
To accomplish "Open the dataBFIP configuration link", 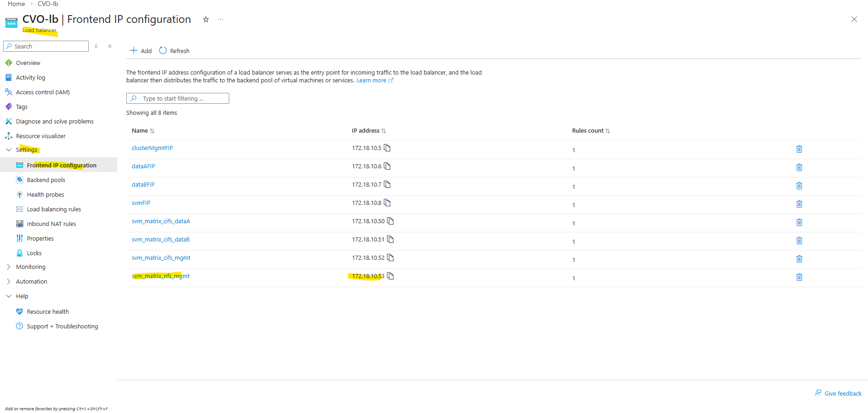I will (x=143, y=184).
